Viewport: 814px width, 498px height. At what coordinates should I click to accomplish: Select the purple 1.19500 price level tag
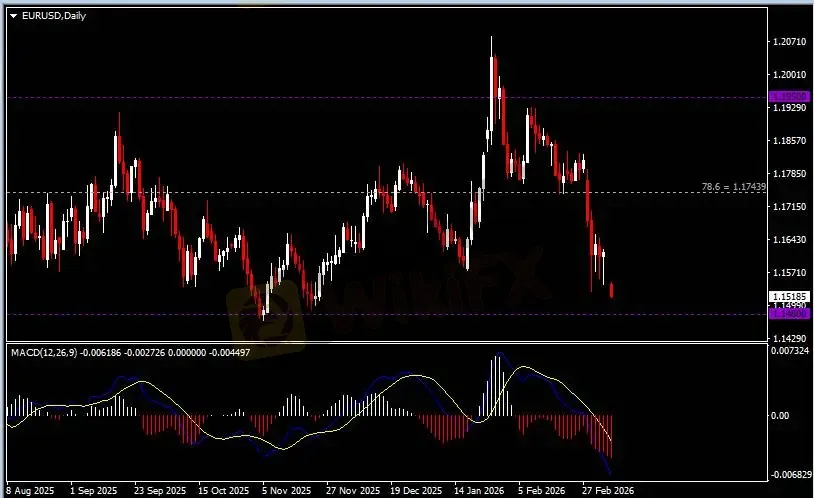783,96
